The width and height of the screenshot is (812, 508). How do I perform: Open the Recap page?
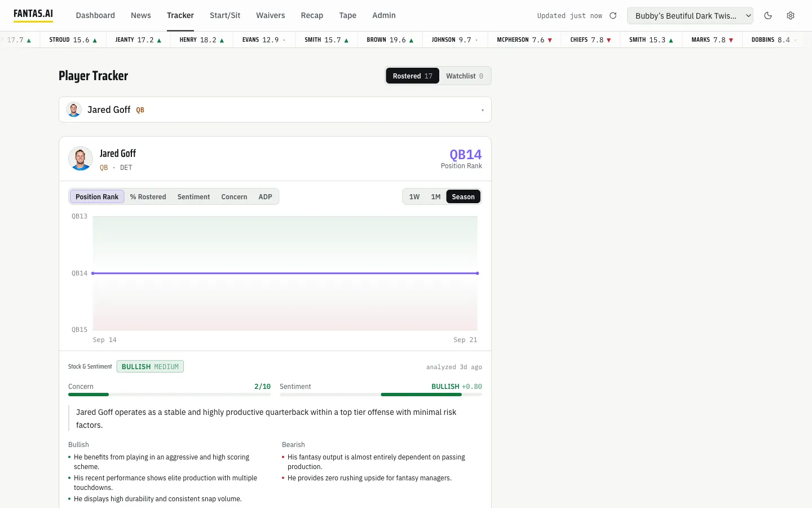[x=312, y=16]
